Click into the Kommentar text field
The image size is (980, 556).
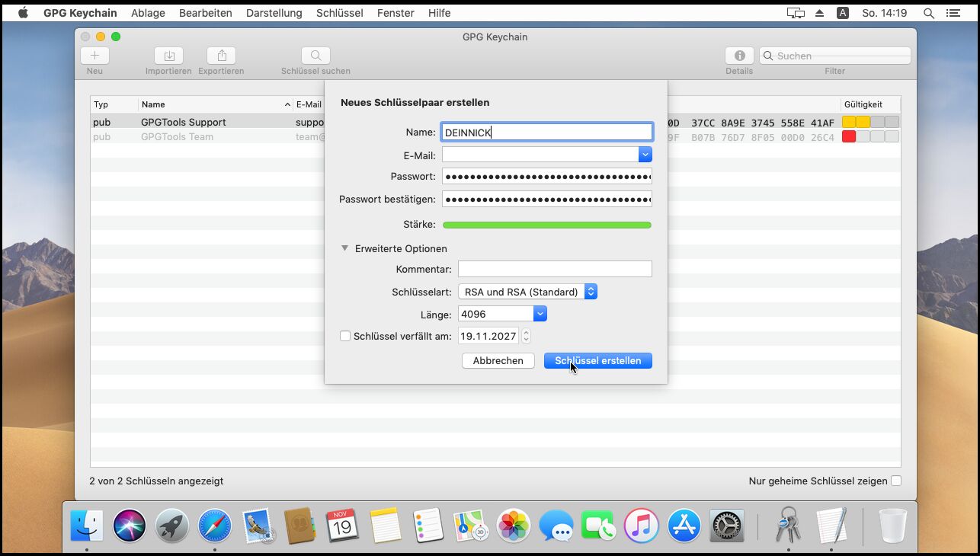pyautogui.click(x=554, y=269)
